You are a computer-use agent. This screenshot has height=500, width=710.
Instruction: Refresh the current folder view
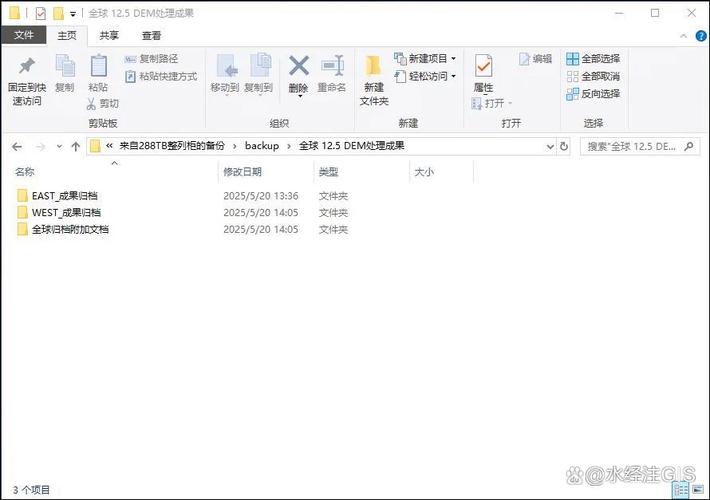[564, 146]
